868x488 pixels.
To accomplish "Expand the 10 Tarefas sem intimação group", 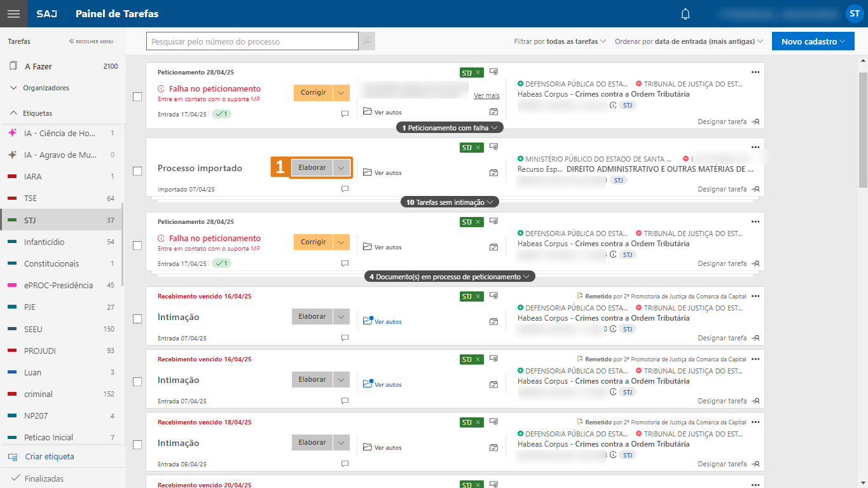I will tap(450, 202).
